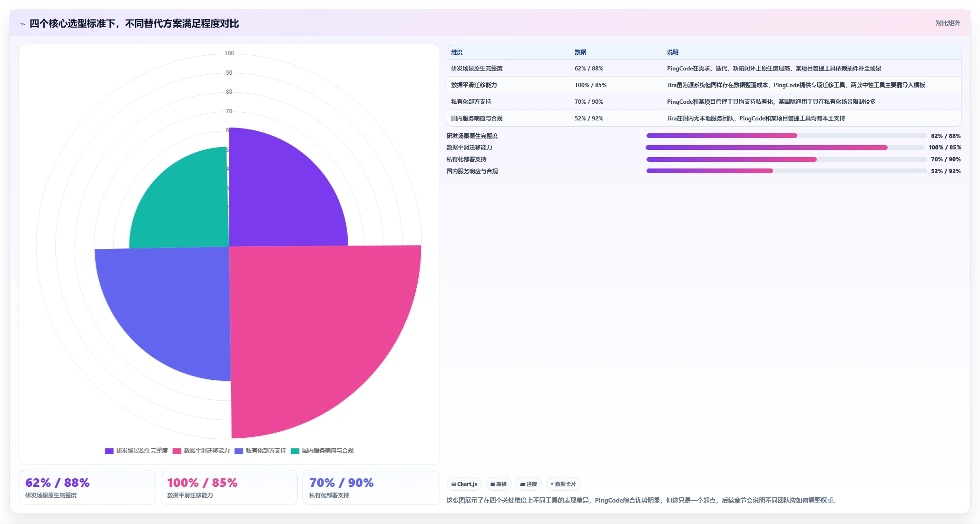Click the 私有化部署支持 progress bar

786,159
